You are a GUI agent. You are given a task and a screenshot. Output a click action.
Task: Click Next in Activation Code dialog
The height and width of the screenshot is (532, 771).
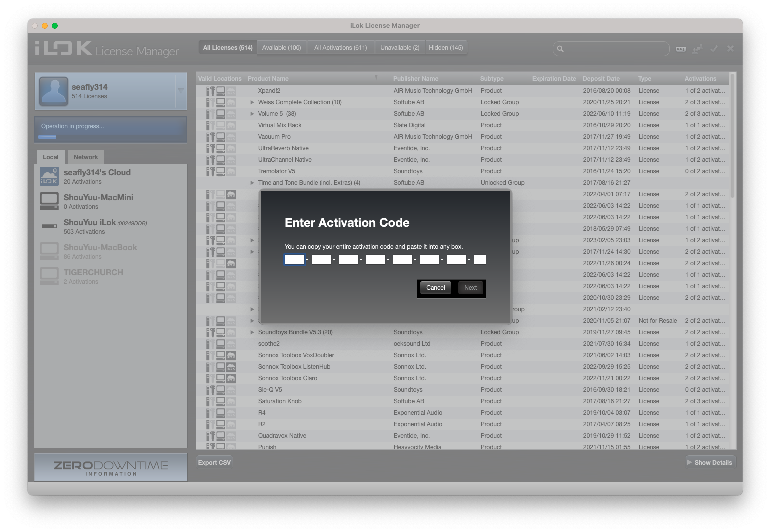click(470, 288)
